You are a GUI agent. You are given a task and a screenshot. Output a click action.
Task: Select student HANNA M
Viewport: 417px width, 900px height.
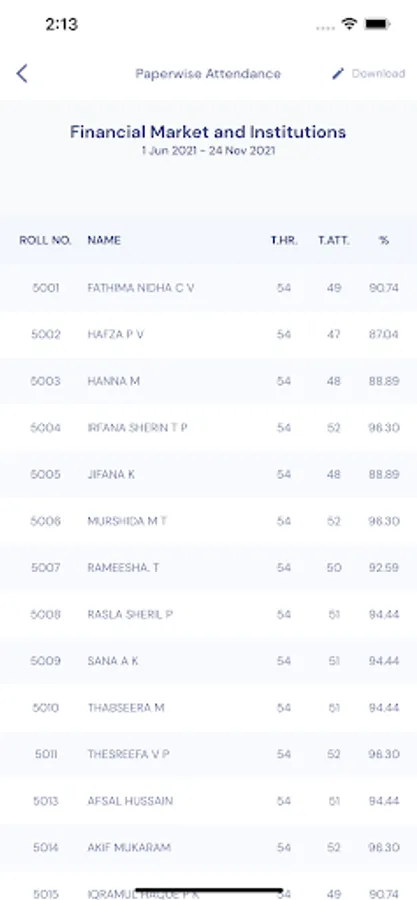208,381
